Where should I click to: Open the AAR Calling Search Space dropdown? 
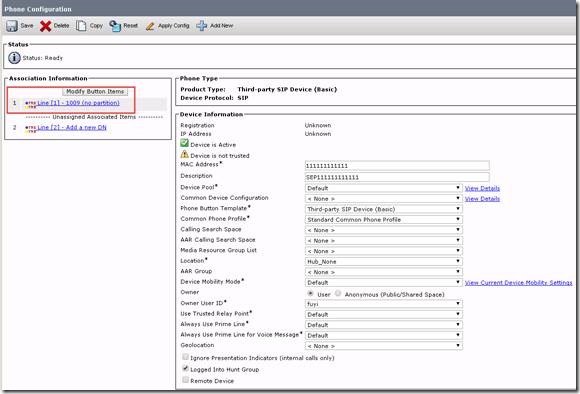coord(384,240)
